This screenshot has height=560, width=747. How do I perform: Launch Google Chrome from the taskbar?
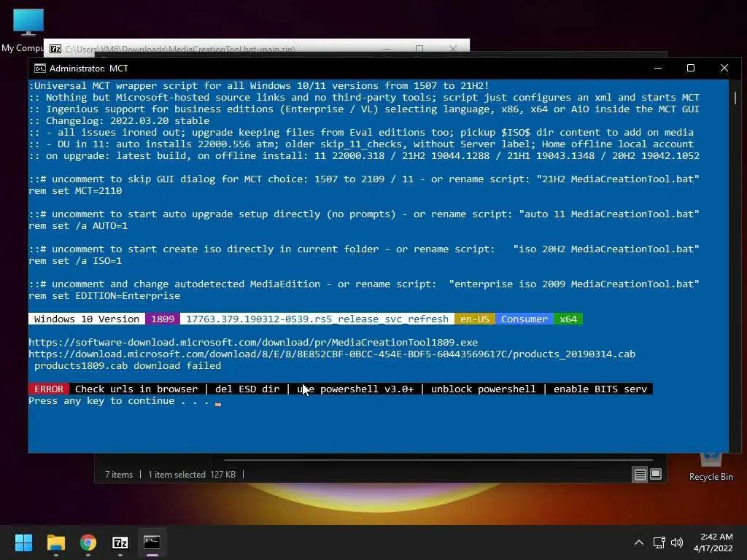tap(88, 542)
